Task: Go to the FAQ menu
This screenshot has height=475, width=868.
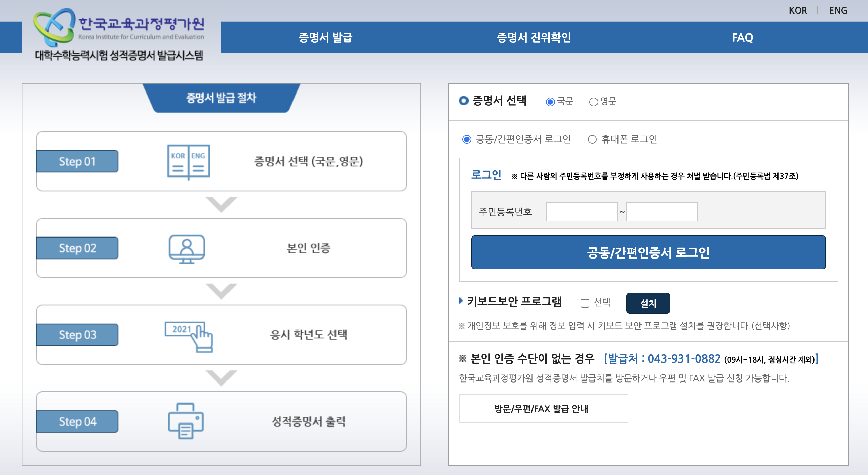Action: (x=742, y=37)
